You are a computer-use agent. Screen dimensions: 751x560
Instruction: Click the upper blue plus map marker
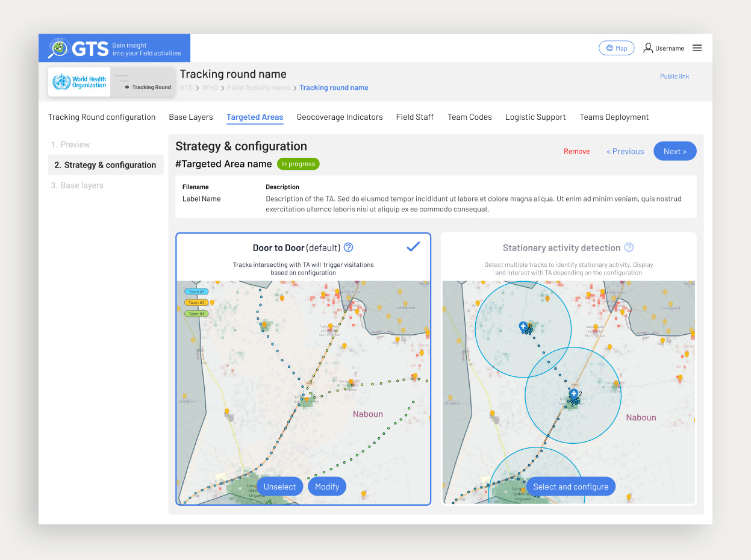click(523, 326)
